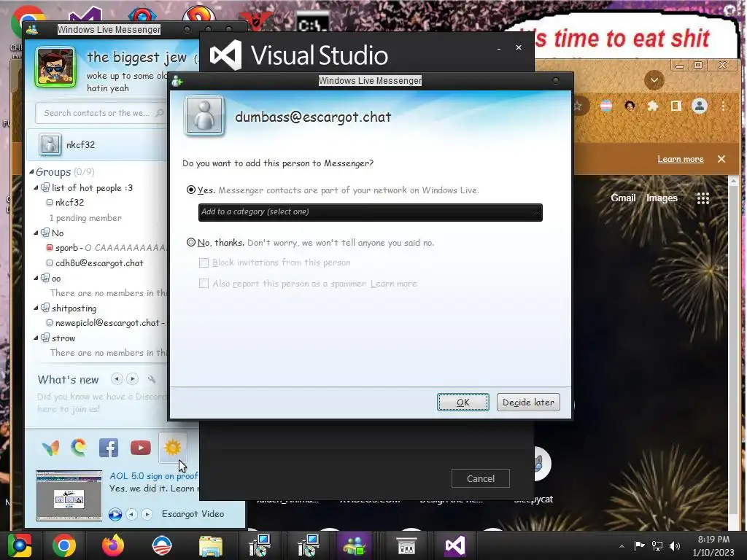Open the Gmail link in Chrome

[623, 198]
